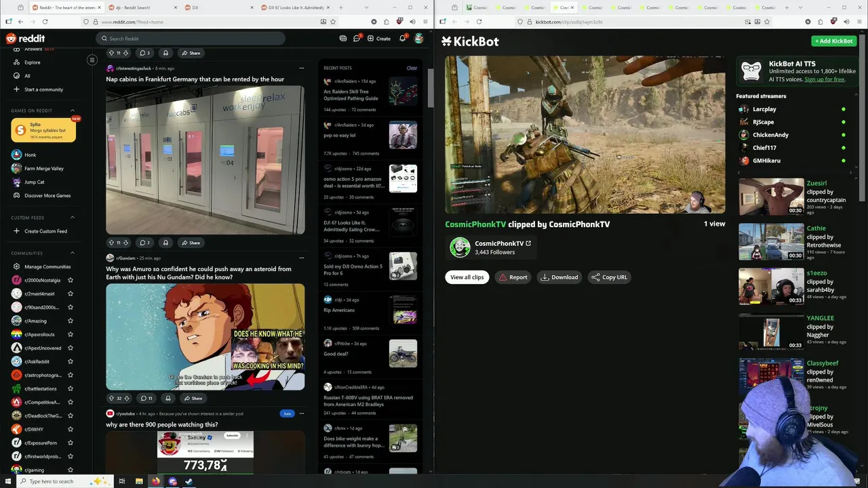Open Reddit user avatar menu
The image size is (868, 488).
pyautogui.click(x=419, y=39)
